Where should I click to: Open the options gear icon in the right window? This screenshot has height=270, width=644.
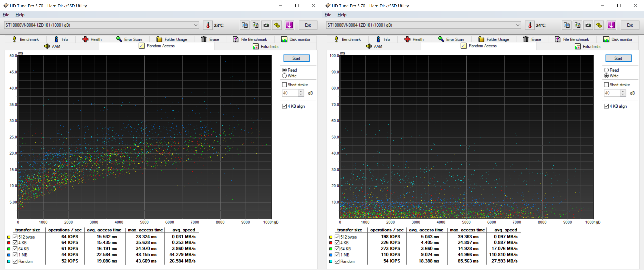(599, 25)
